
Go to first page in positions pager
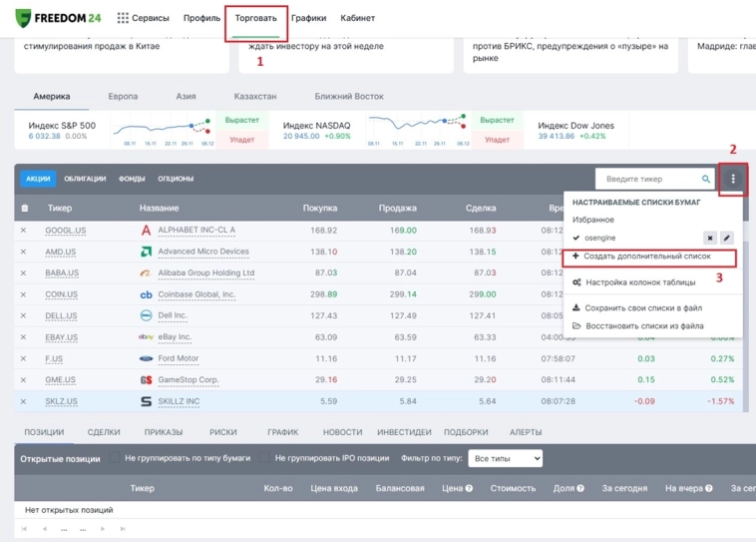[24, 529]
